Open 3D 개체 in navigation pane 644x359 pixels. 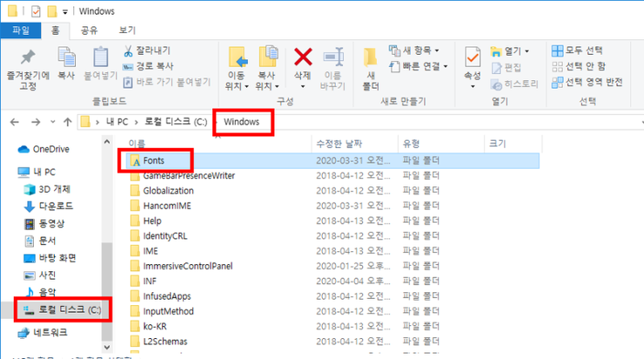(47, 189)
